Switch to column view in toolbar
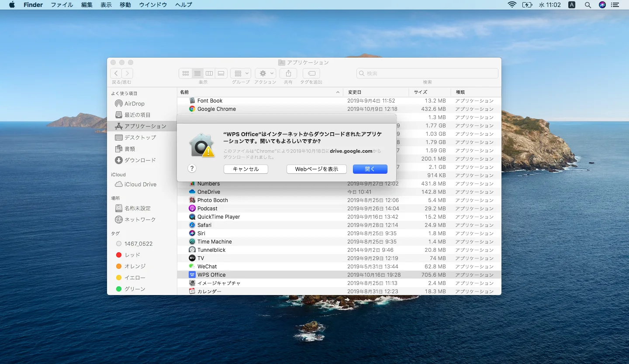The image size is (629, 364). pyautogui.click(x=209, y=73)
